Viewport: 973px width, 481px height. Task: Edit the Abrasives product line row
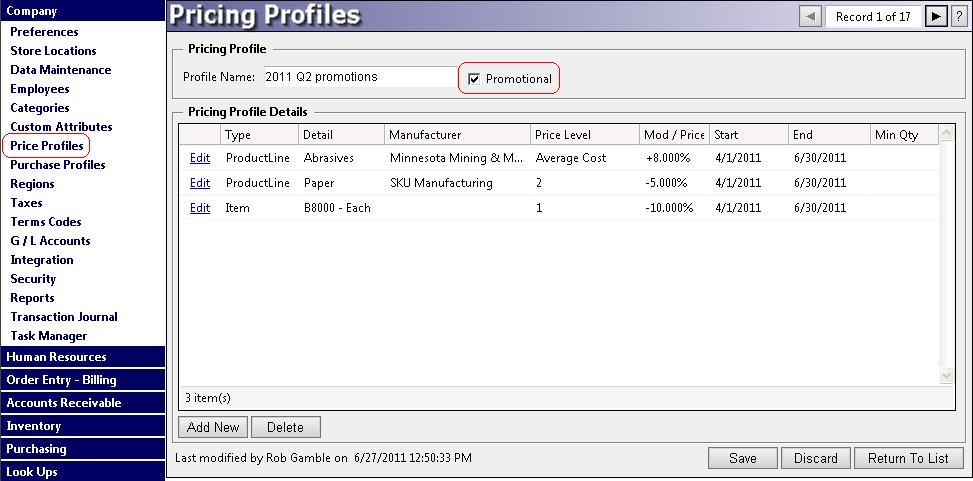coord(200,158)
